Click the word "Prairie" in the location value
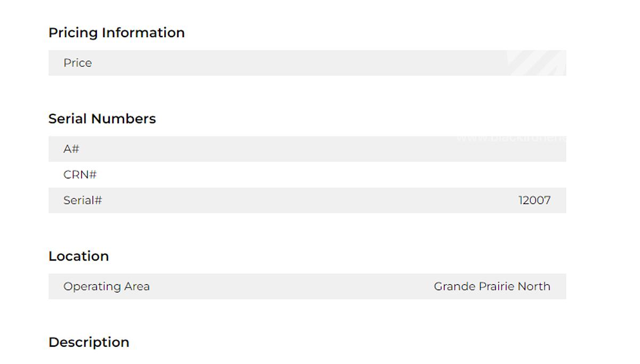 pos(496,286)
